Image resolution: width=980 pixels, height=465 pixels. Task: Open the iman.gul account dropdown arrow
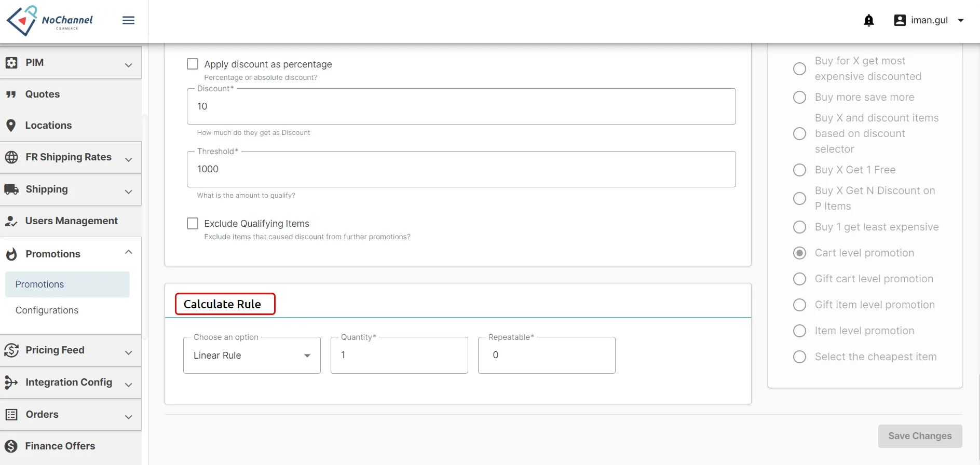(x=961, y=21)
